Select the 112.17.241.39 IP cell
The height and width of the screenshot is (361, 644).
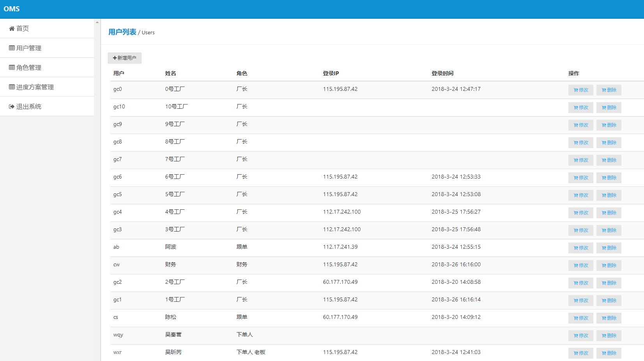coord(340,247)
